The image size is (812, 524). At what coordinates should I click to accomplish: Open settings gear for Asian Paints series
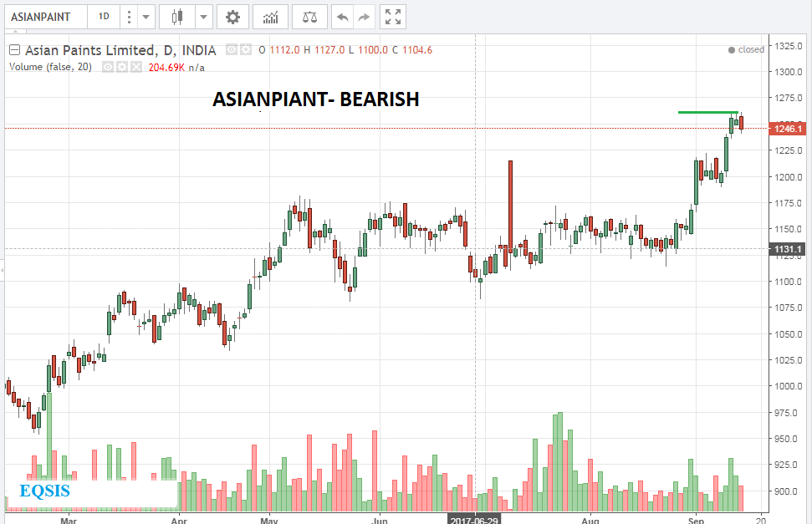[x=246, y=50]
